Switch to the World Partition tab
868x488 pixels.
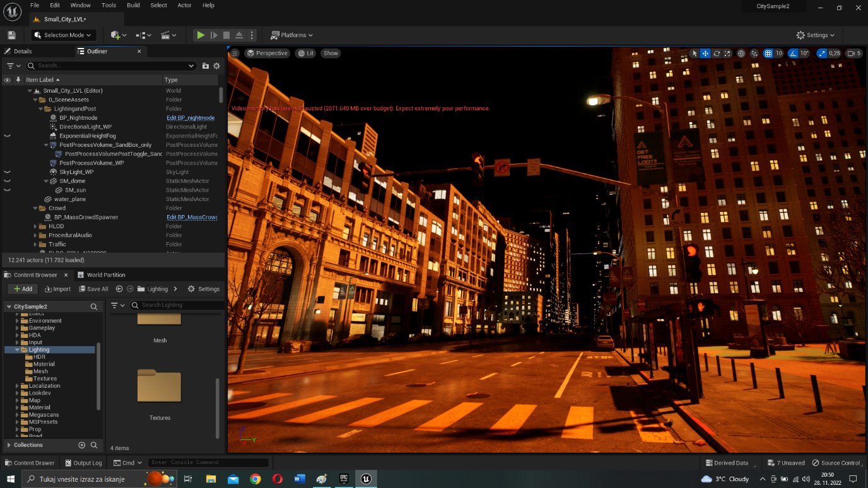tap(101, 275)
